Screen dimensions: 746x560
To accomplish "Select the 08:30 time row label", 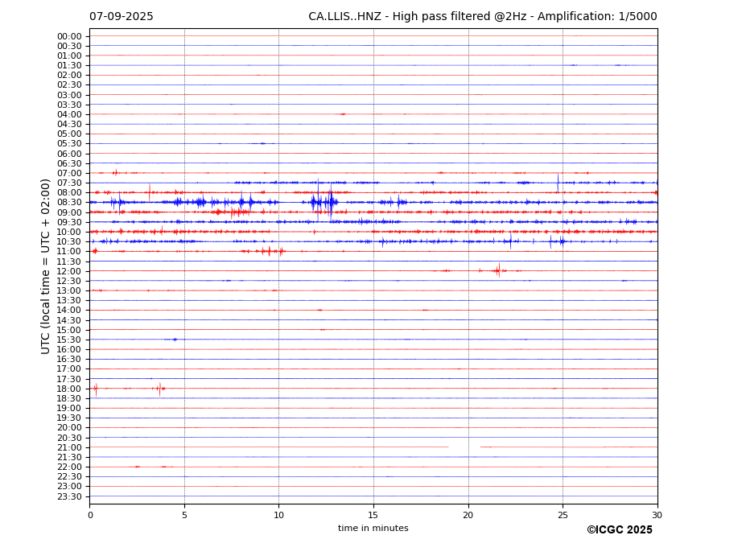I will (x=69, y=203).
